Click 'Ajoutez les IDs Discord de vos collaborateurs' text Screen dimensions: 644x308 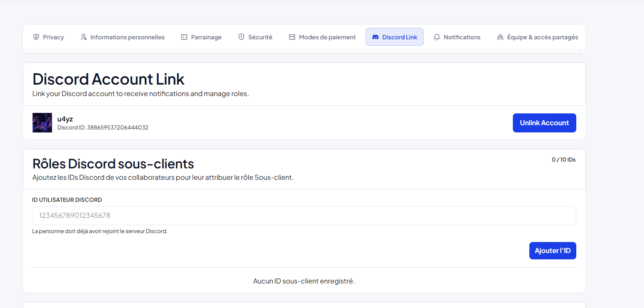point(163,177)
